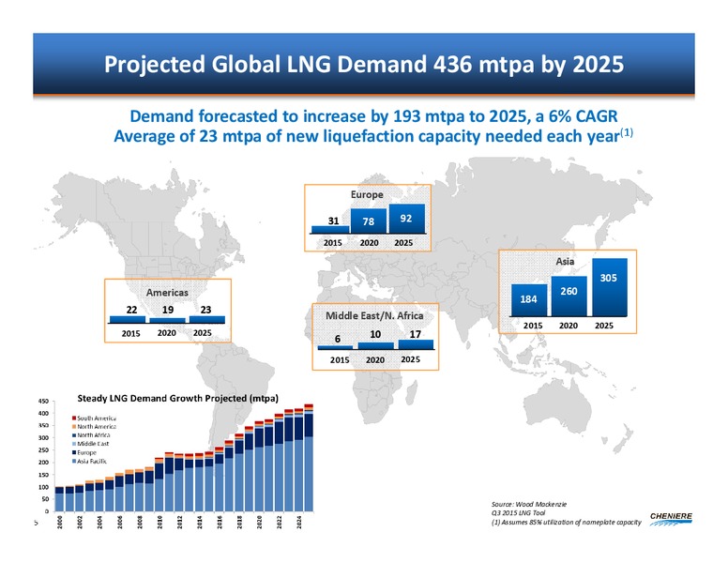Select the Americas 2020 value 19
This screenshot has height=563, width=728.
pyautogui.click(x=168, y=310)
